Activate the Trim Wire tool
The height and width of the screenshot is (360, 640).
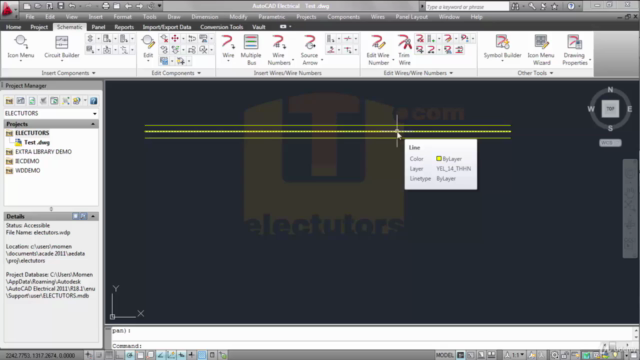tap(404, 50)
